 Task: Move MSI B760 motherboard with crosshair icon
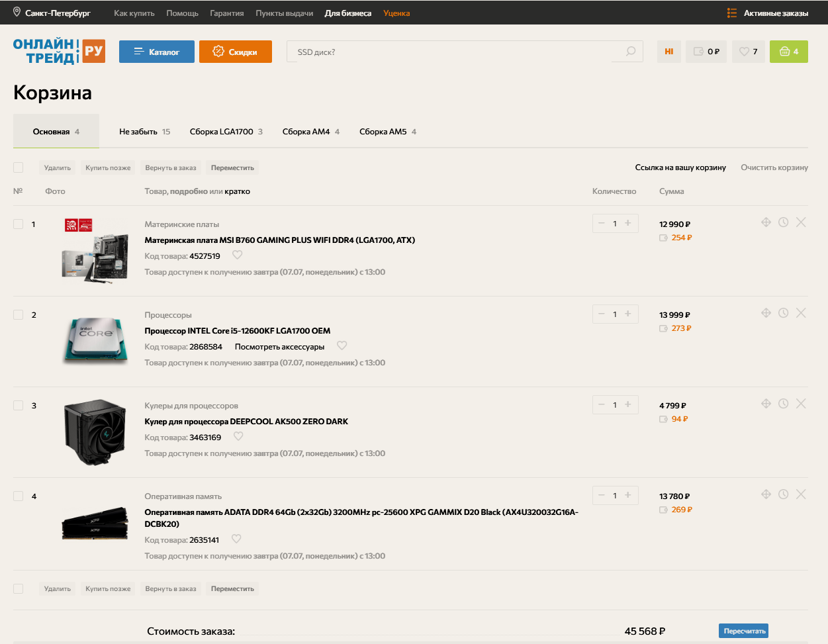pyautogui.click(x=766, y=222)
